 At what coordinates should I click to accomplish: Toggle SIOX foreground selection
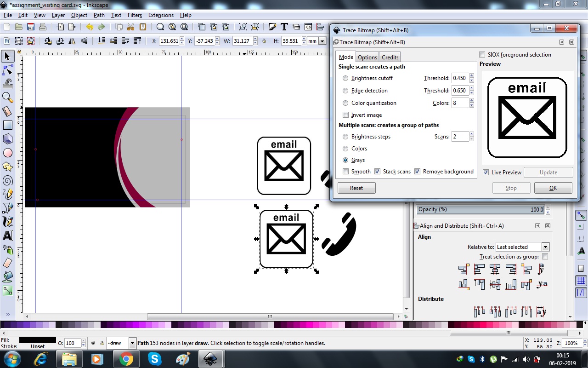482,55
